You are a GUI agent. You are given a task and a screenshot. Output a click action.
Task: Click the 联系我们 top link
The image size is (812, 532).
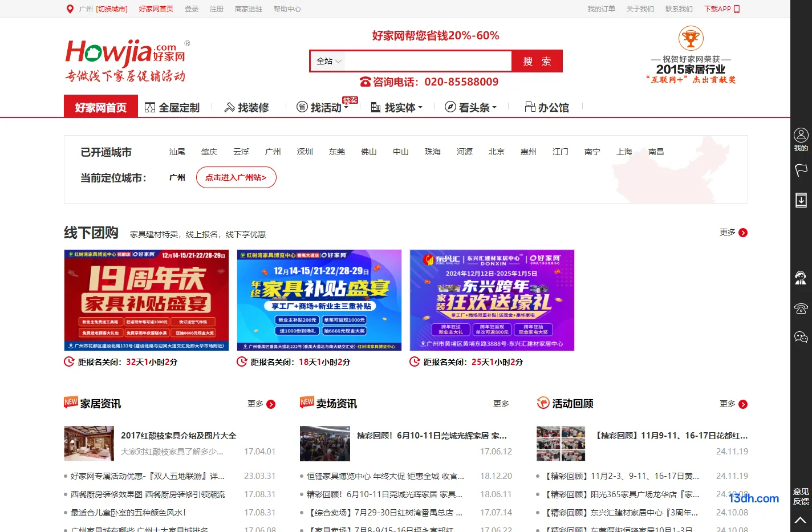[x=679, y=9]
